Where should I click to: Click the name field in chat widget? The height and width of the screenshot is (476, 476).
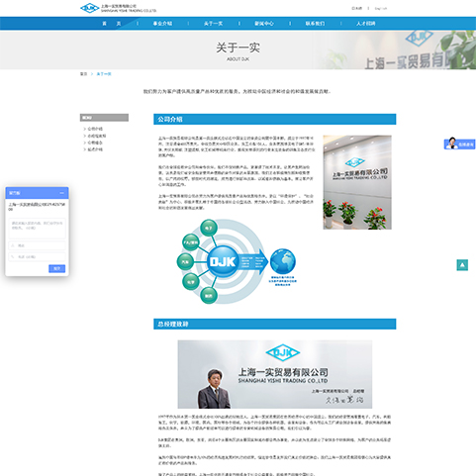point(37,245)
